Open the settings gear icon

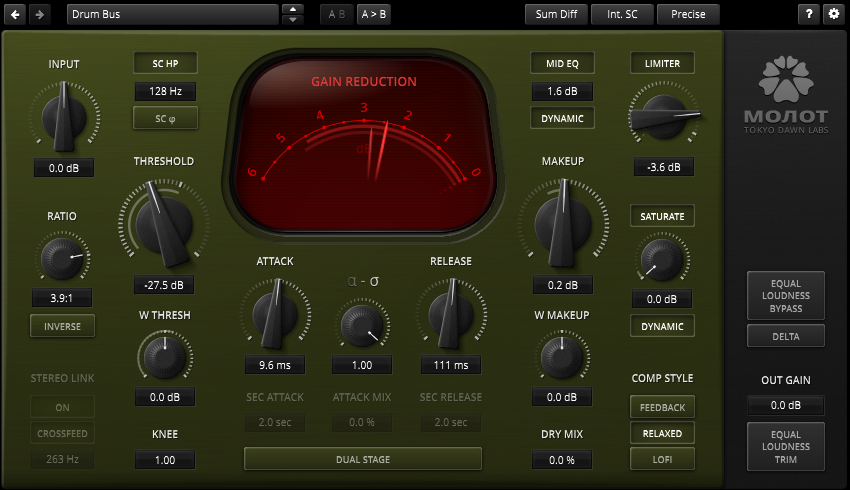click(x=833, y=14)
